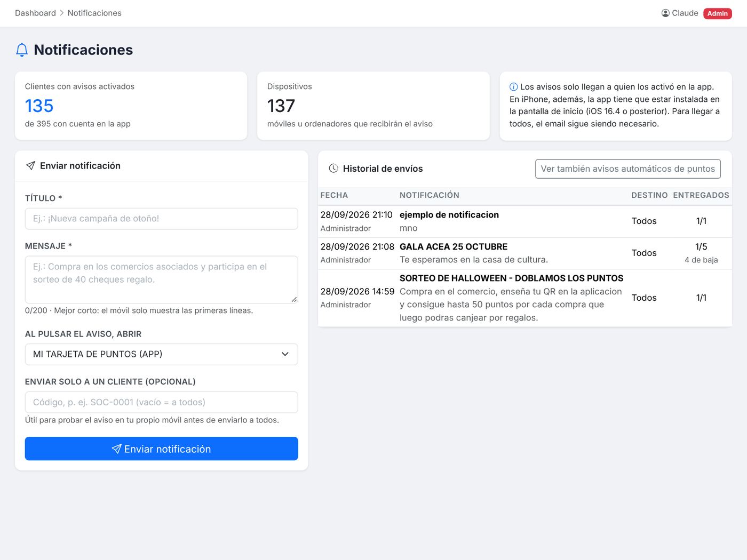Screen dimensions: 747x560
Task: Click the red Admin badge
Action: [x=718, y=13]
